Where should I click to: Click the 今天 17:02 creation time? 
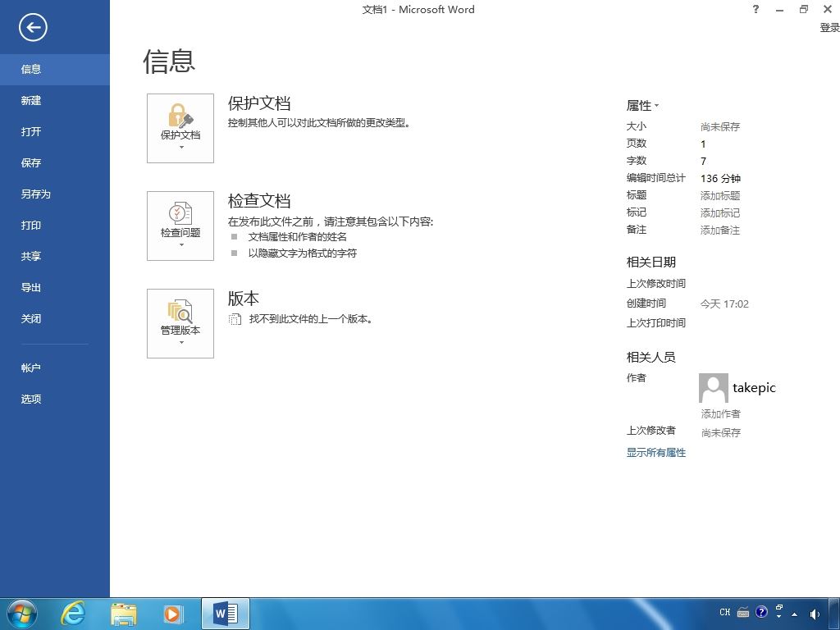[724, 304]
